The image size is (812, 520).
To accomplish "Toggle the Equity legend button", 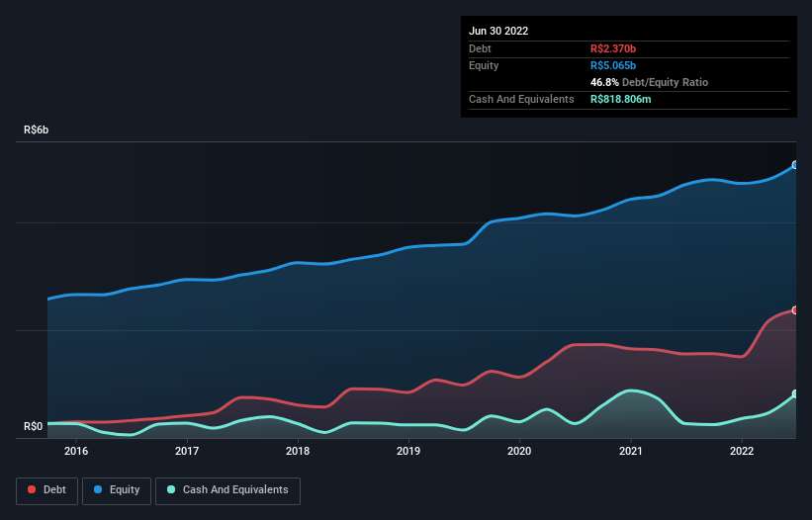I will (x=117, y=490).
